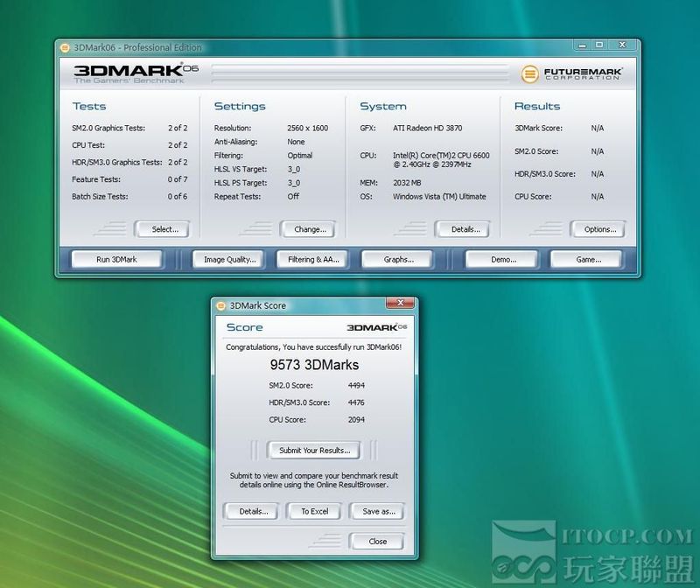Start the benchmark with Run 3DMark
The width and height of the screenshot is (700, 588).
[116, 259]
